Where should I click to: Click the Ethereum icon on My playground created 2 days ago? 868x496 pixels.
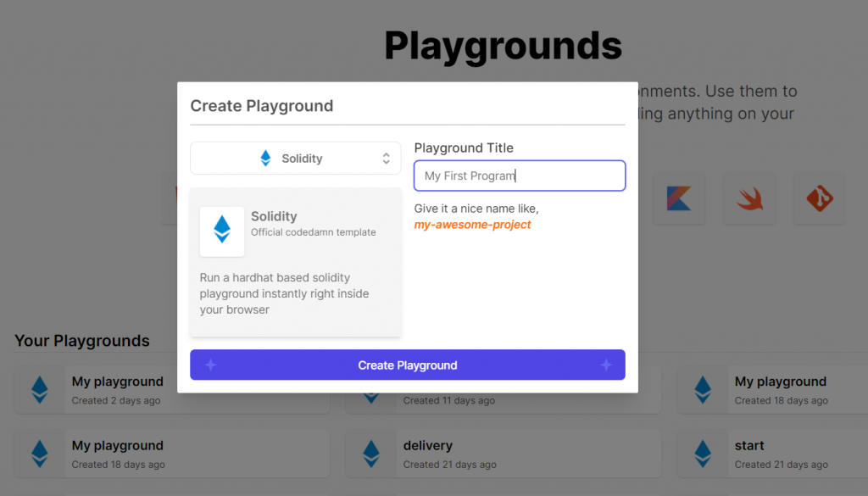pos(39,390)
